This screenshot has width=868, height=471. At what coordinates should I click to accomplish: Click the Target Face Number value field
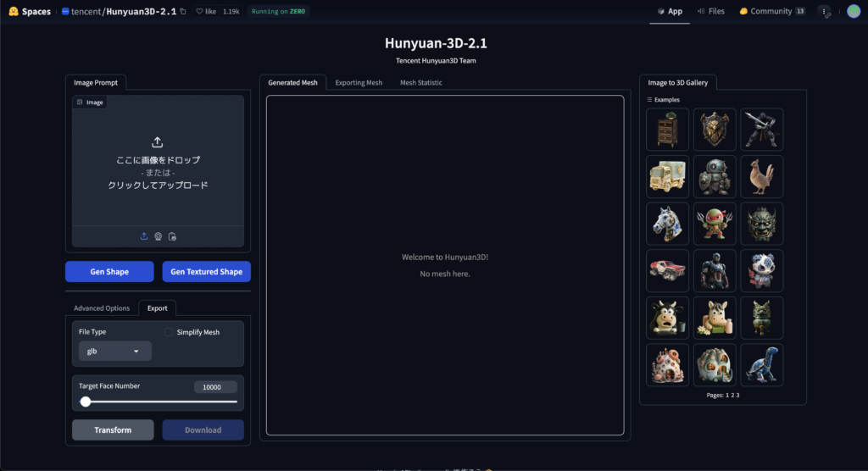[x=215, y=387]
